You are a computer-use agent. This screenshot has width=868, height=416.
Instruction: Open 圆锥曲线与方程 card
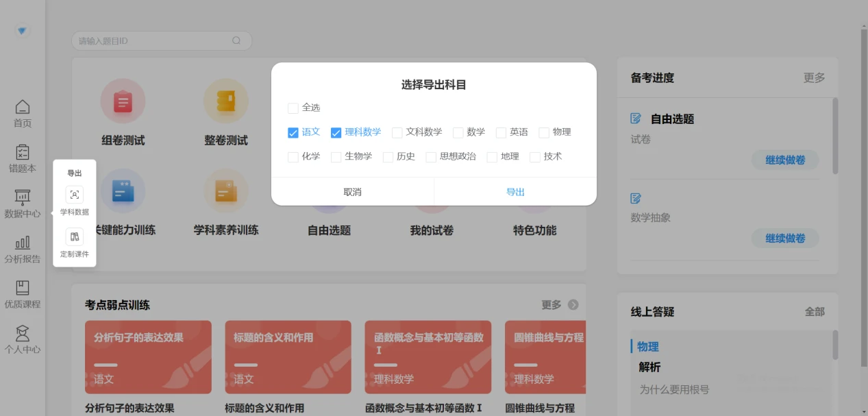coord(545,357)
